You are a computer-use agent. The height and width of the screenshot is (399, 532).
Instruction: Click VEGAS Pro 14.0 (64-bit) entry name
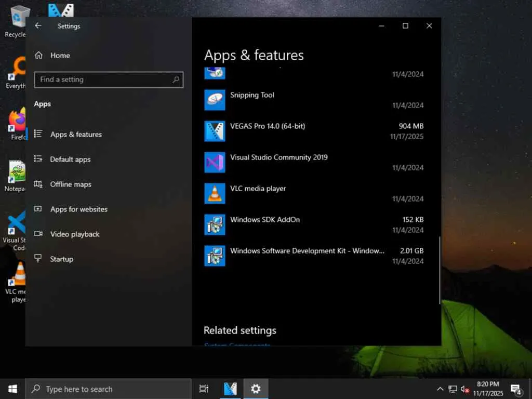point(268,126)
